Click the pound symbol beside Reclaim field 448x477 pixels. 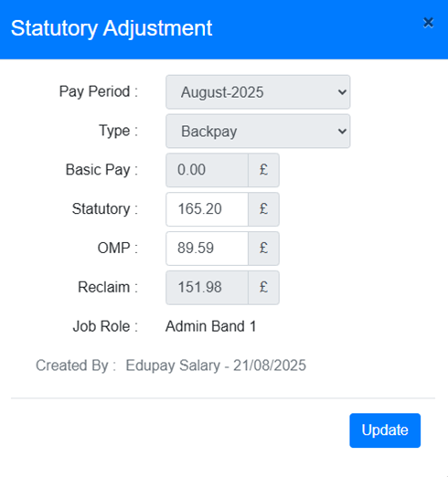[263, 288]
